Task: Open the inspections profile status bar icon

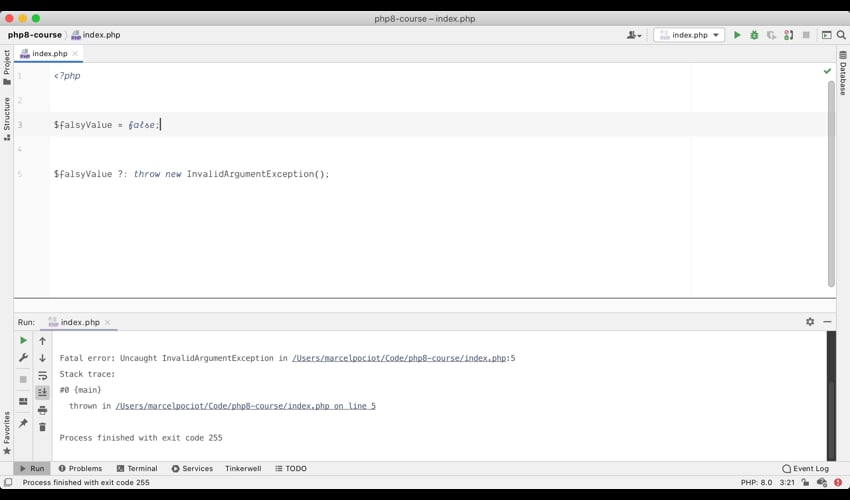Action: [822, 482]
